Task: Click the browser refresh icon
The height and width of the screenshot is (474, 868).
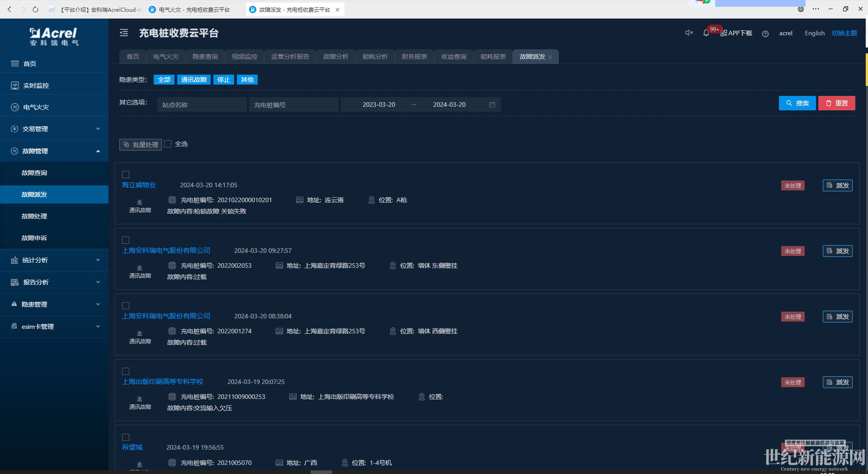Action: pos(35,9)
